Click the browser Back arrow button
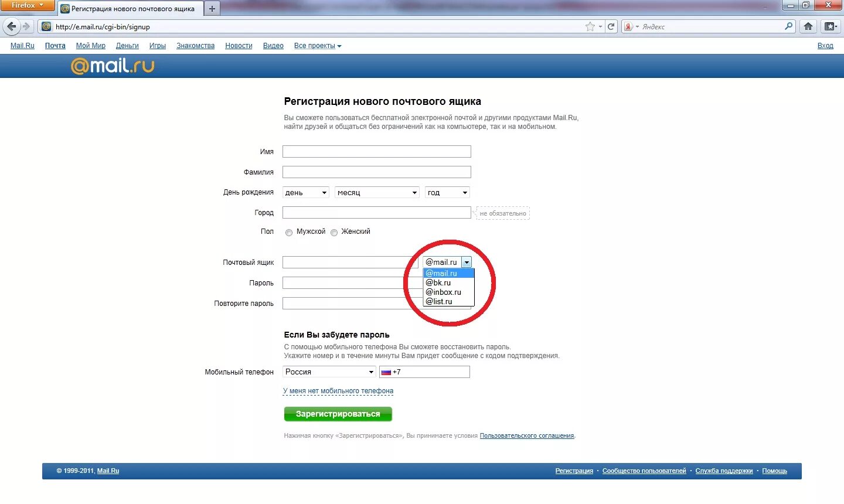844x504 pixels. click(12, 26)
